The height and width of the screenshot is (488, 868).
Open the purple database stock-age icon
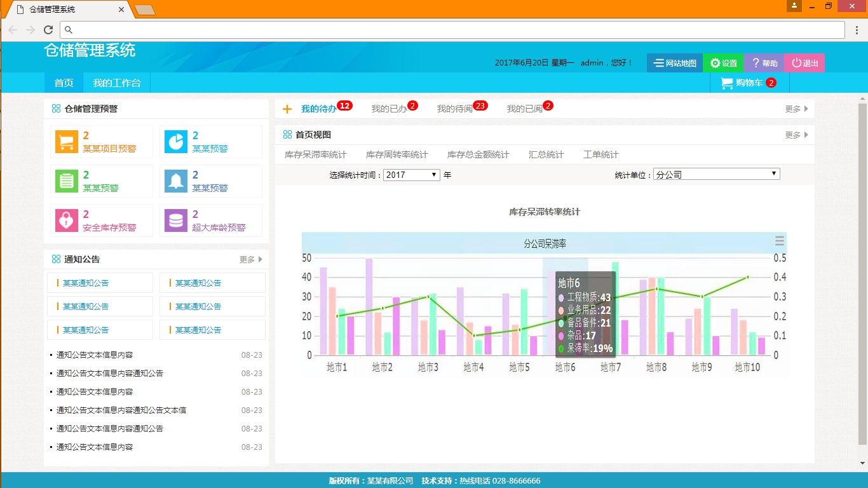176,220
